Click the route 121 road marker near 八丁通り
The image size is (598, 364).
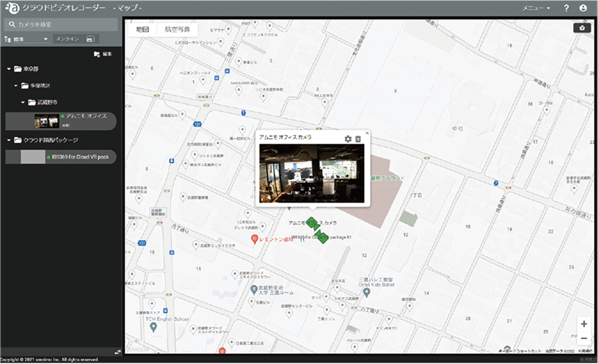142,243
